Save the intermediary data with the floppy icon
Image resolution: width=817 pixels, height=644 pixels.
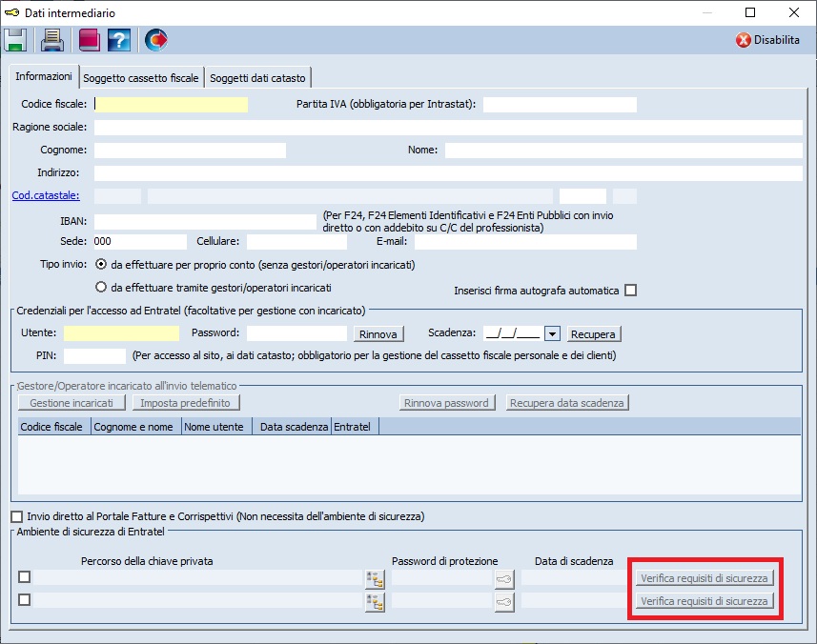[x=15, y=40]
